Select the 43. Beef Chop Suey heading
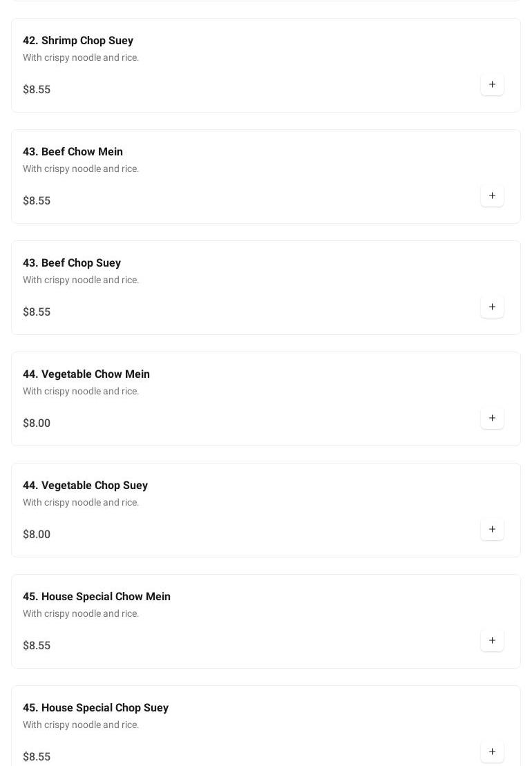The image size is (532, 766). point(72,263)
